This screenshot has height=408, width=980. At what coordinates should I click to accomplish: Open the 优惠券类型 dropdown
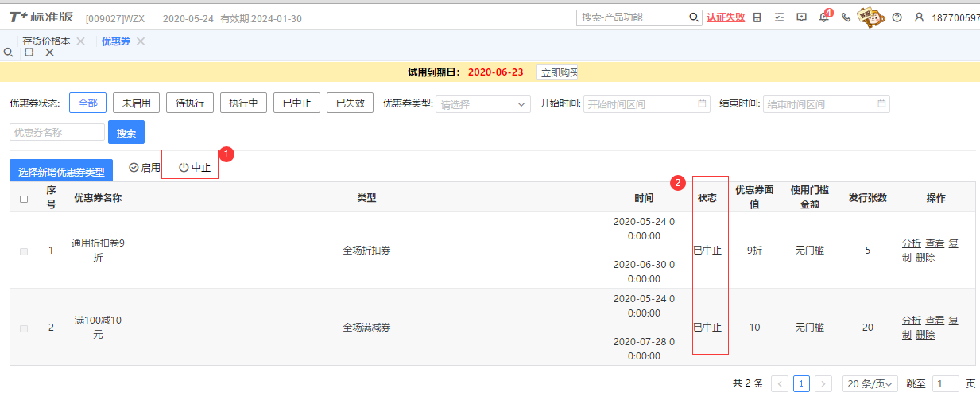[x=482, y=103]
